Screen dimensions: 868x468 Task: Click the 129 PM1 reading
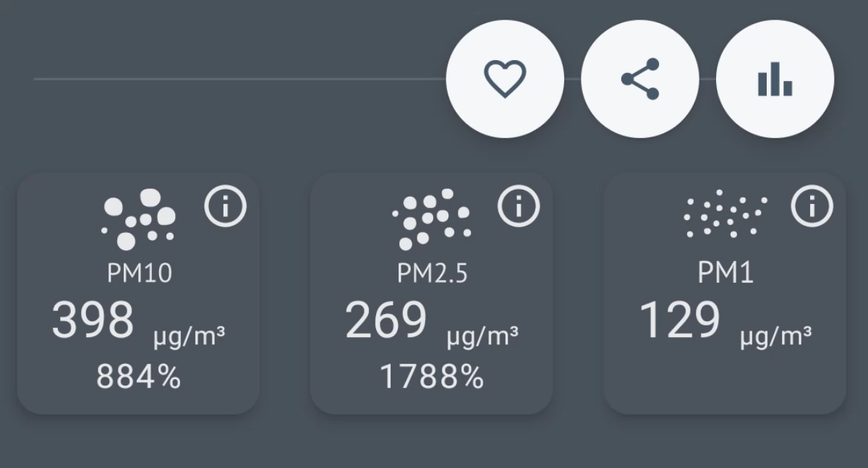(x=680, y=320)
